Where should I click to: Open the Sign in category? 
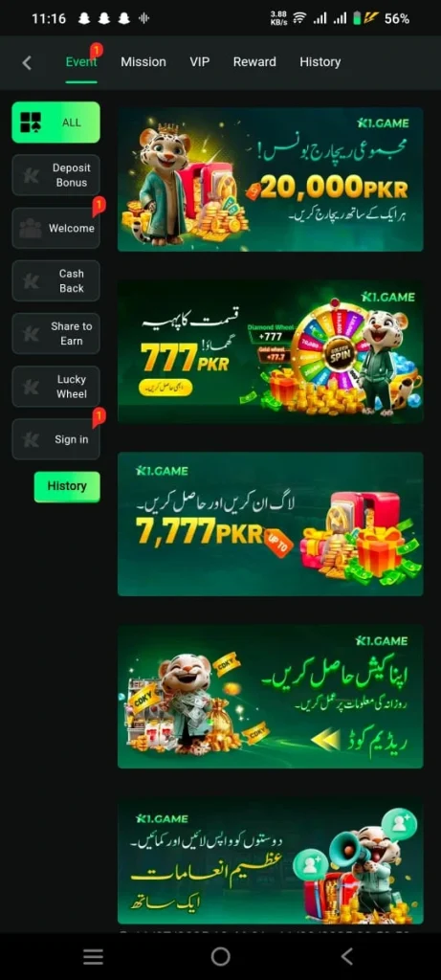tap(55, 439)
